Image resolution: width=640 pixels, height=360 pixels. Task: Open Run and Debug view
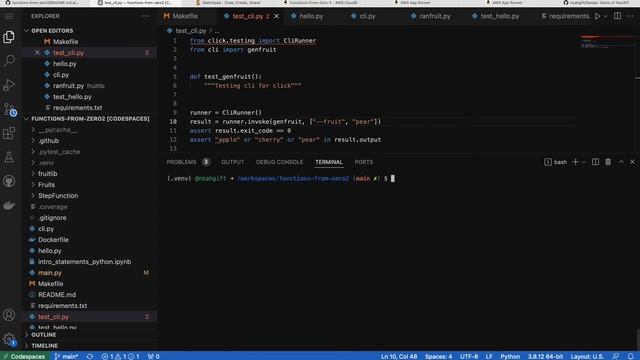(x=9, y=85)
